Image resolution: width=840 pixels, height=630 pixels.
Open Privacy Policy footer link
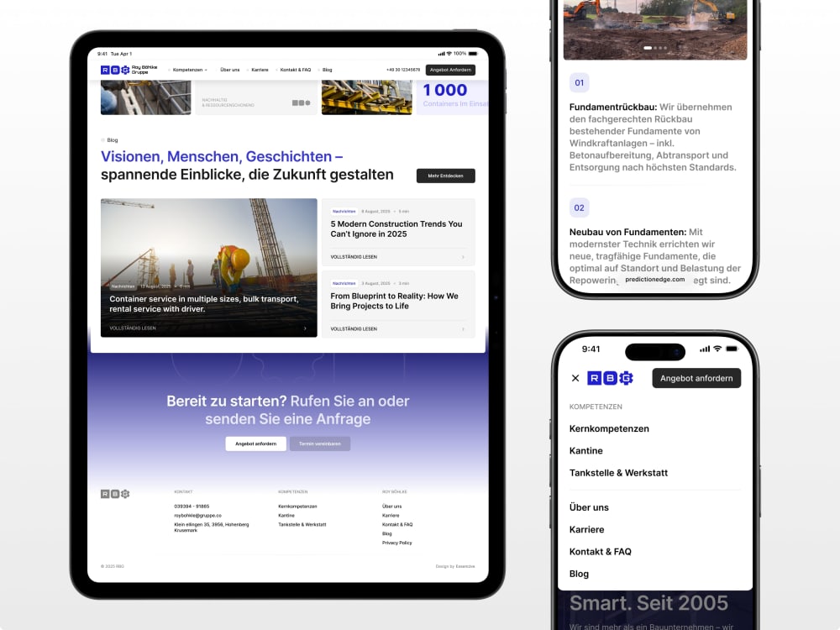pyautogui.click(x=397, y=543)
